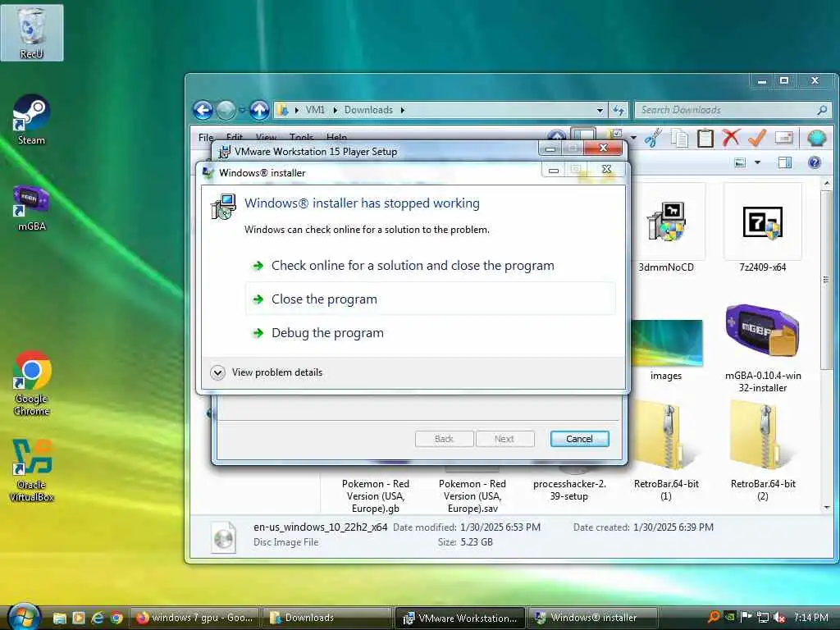Select RetroBar.64-bit (2) zip folder

pos(762,453)
